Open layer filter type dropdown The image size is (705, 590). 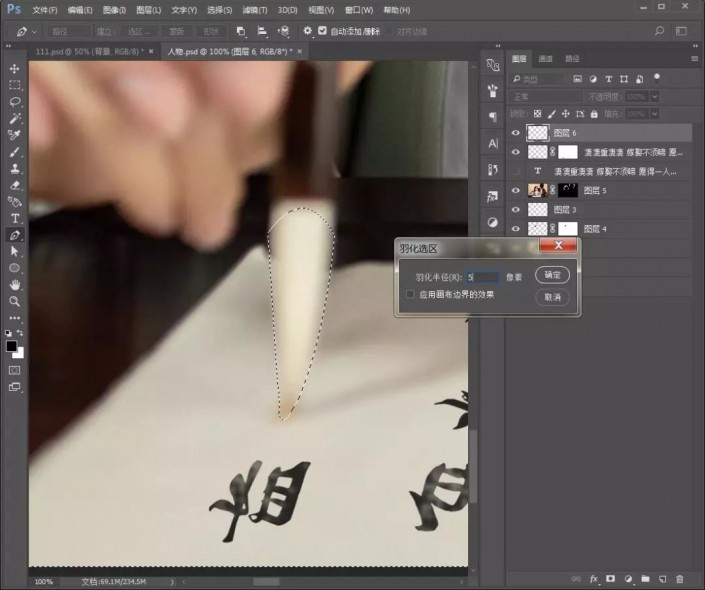(537, 79)
